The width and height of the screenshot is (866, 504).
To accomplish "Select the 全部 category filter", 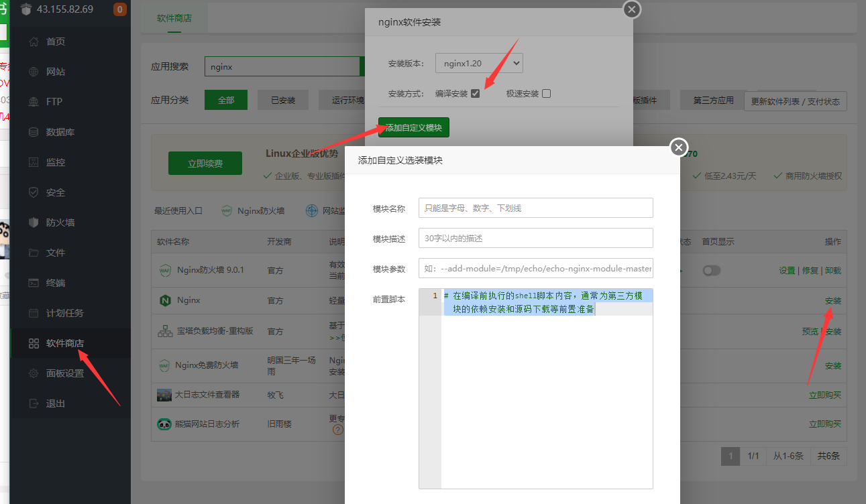I will click(226, 100).
